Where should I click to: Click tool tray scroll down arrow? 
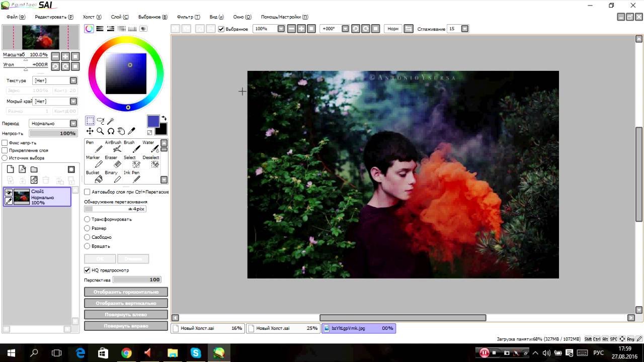click(164, 180)
